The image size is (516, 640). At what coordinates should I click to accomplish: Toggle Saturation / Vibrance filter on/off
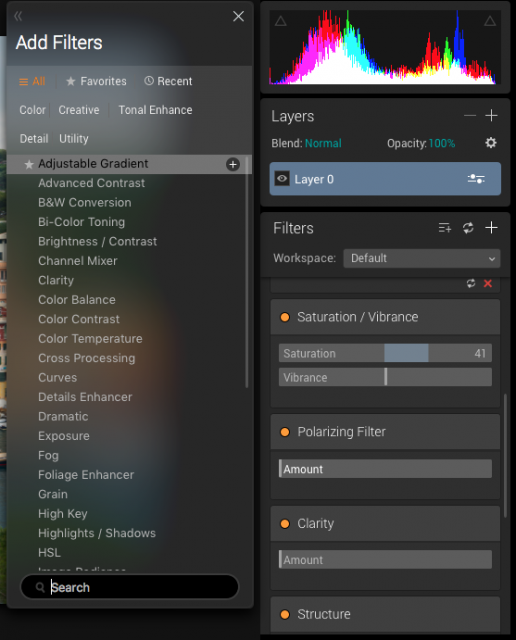285,317
